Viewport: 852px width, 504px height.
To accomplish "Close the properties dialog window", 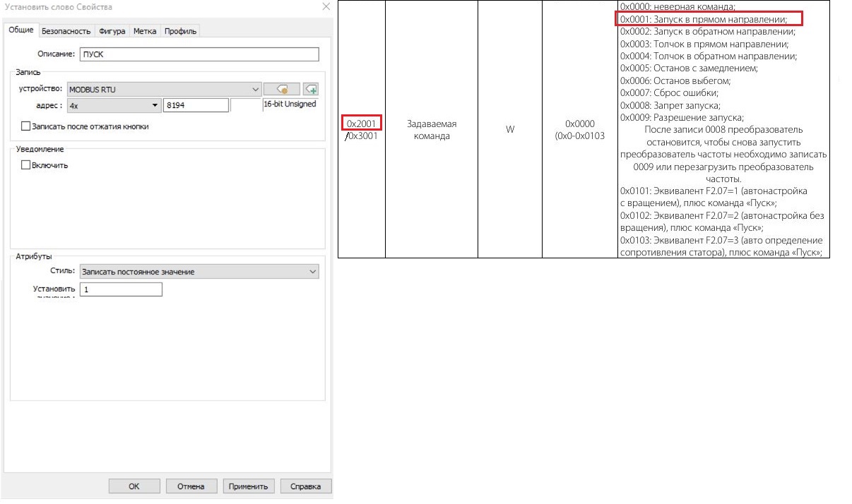I will tap(326, 6).
